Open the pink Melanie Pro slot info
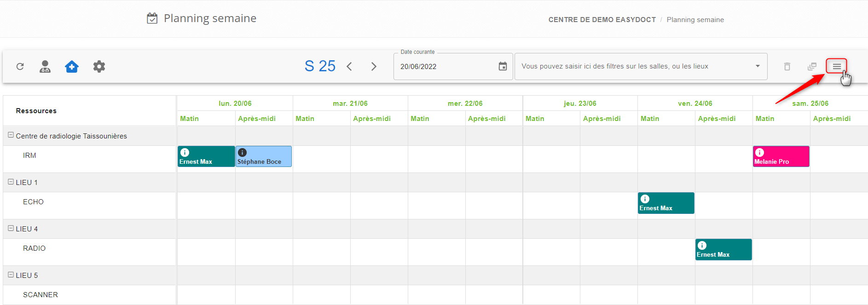 (x=759, y=153)
